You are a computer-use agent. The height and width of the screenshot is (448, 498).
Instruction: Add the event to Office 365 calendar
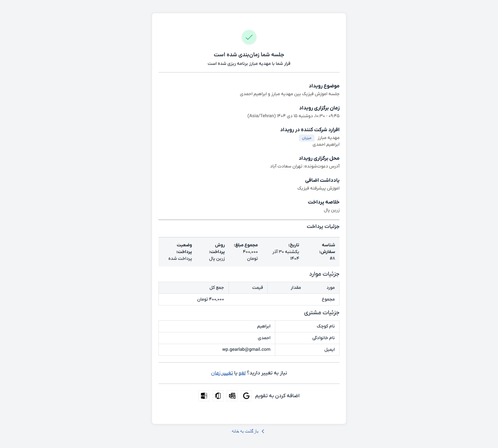click(x=218, y=396)
